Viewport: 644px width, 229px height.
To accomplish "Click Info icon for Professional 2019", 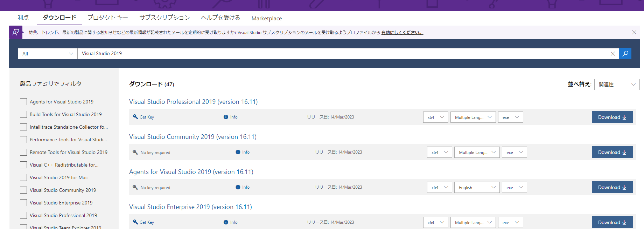I will [226, 117].
